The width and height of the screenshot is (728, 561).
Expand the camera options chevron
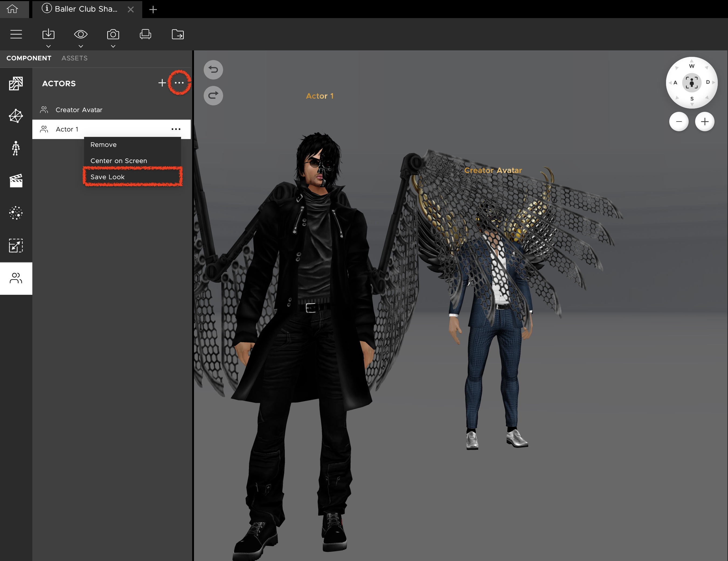(113, 46)
